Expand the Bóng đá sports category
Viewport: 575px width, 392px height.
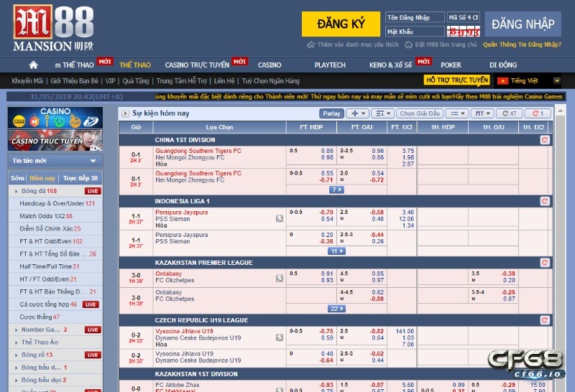(16, 191)
